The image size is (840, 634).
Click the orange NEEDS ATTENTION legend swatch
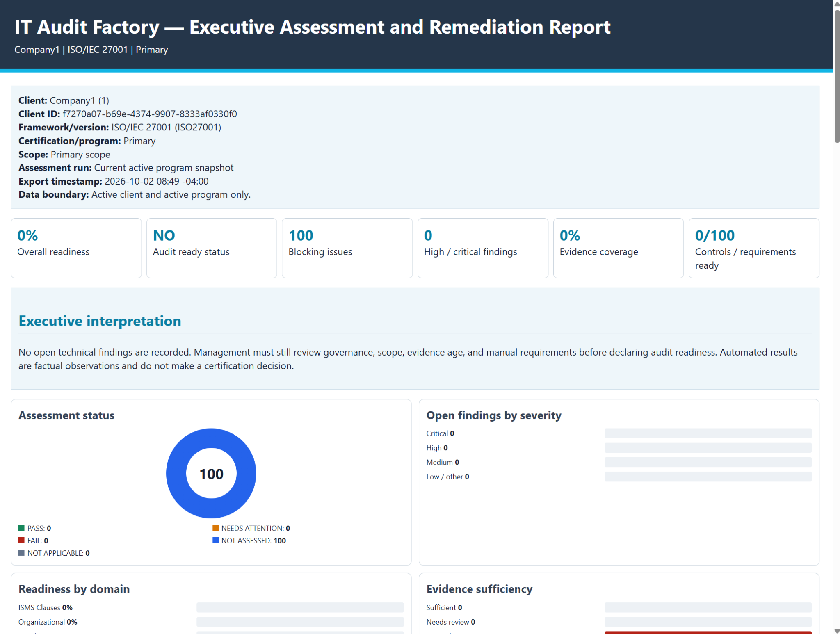pyautogui.click(x=215, y=528)
